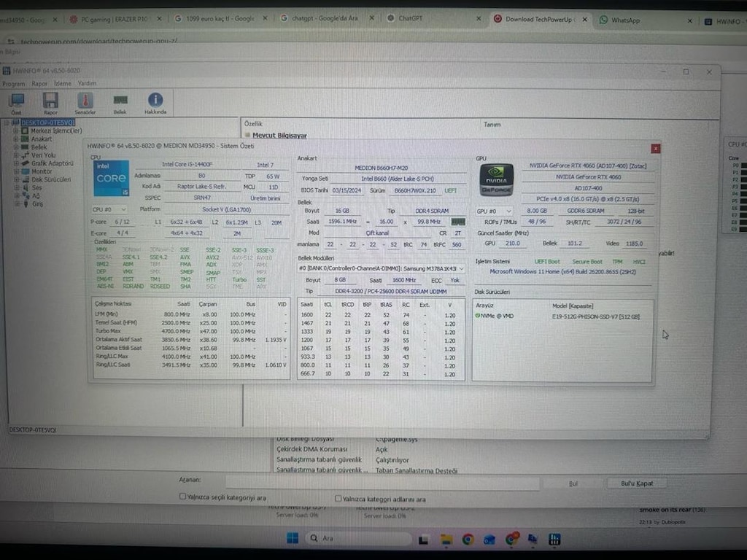The width and height of the screenshot is (747, 560).
Task: Click the green NVMe @ VMD status icon
Action: [x=477, y=316]
